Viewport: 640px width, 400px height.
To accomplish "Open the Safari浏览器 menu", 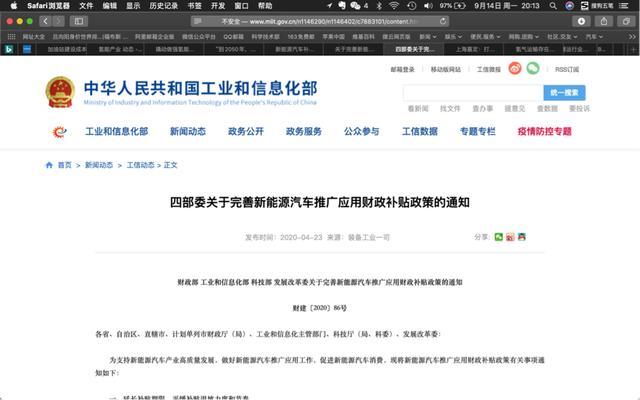I will tap(48, 6).
